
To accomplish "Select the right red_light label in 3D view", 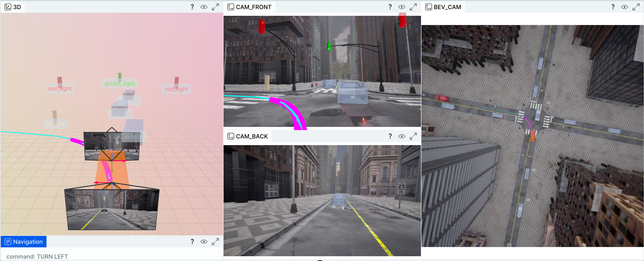I will (176, 89).
